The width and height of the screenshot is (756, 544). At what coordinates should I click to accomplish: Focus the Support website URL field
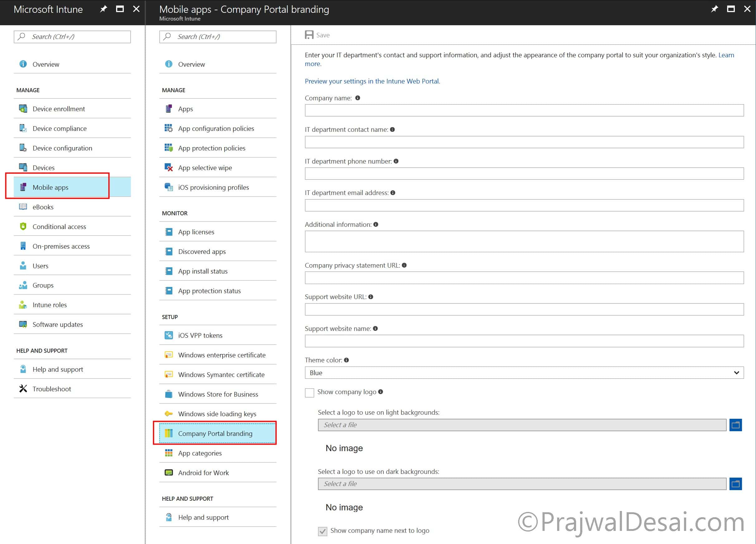click(524, 309)
